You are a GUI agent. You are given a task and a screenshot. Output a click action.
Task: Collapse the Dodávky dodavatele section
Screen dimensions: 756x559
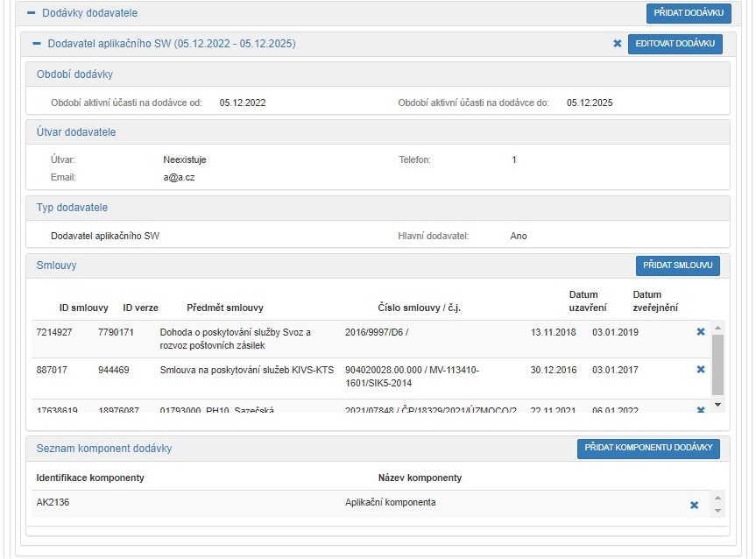pyautogui.click(x=32, y=14)
